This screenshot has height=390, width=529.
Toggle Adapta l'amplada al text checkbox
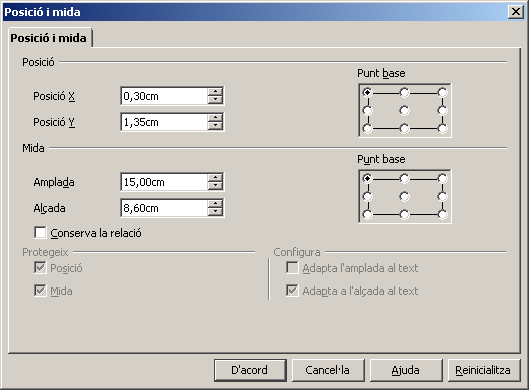pyautogui.click(x=292, y=268)
